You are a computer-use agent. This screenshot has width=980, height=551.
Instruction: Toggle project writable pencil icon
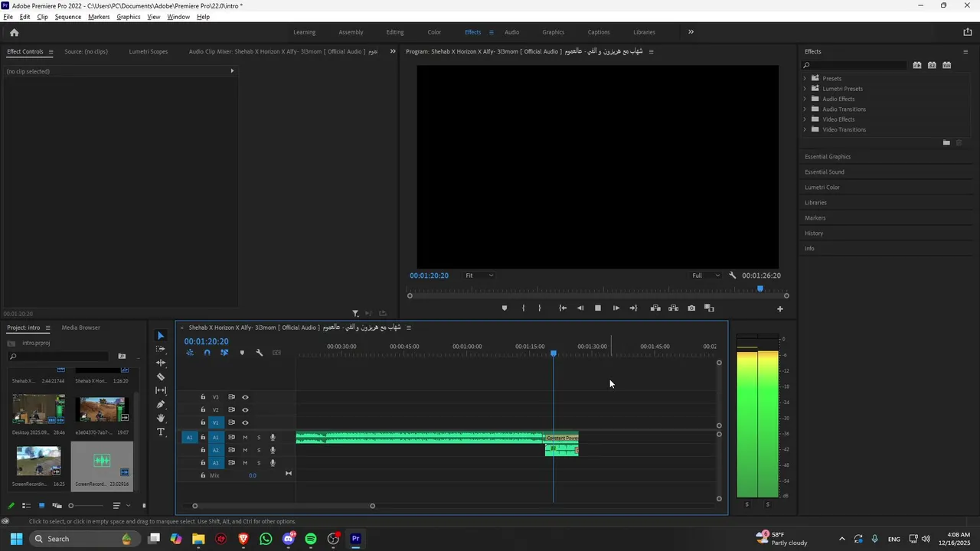pyautogui.click(x=11, y=506)
